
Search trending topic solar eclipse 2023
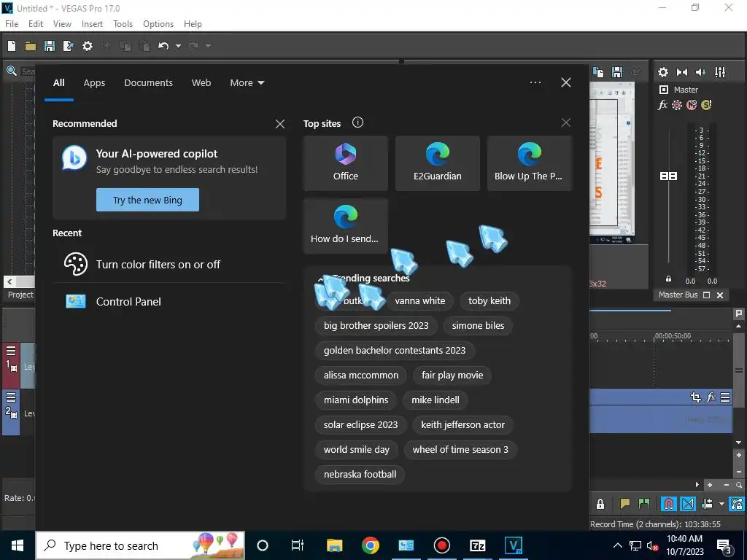point(360,425)
